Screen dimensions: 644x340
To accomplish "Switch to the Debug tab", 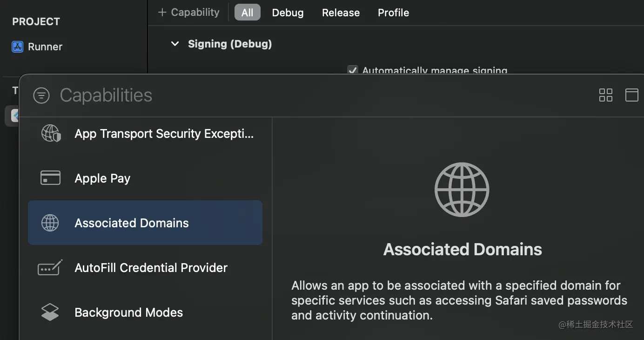I will 288,13.
